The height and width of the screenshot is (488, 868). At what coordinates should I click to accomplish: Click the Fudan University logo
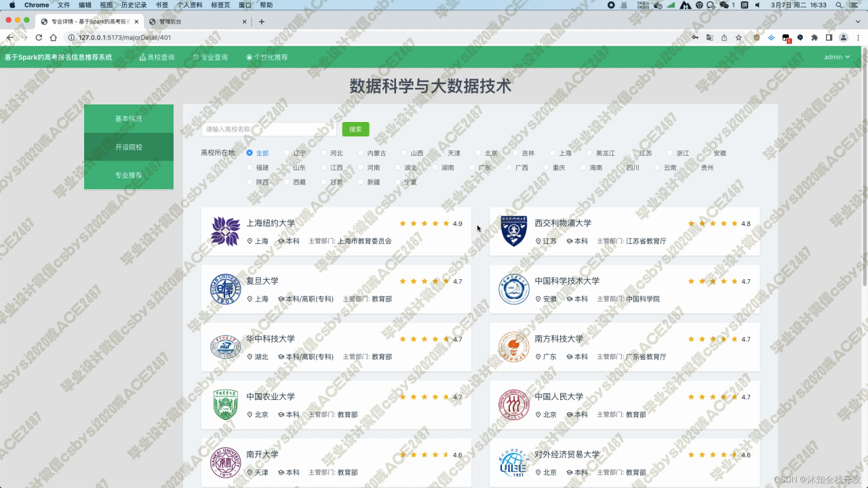225,289
